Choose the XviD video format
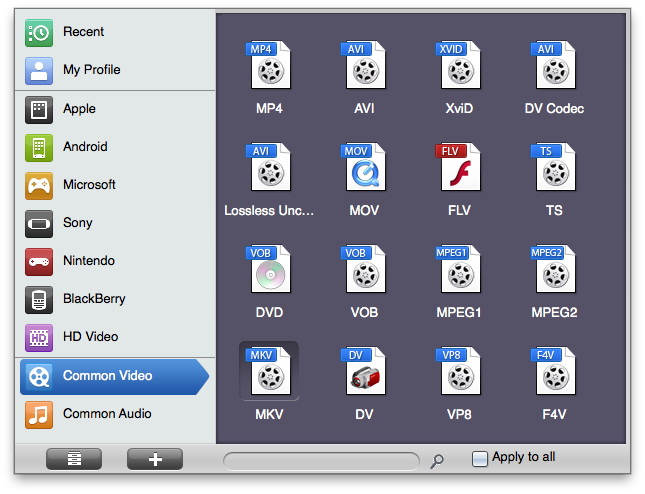This screenshot has width=645, height=494. (459, 66)
